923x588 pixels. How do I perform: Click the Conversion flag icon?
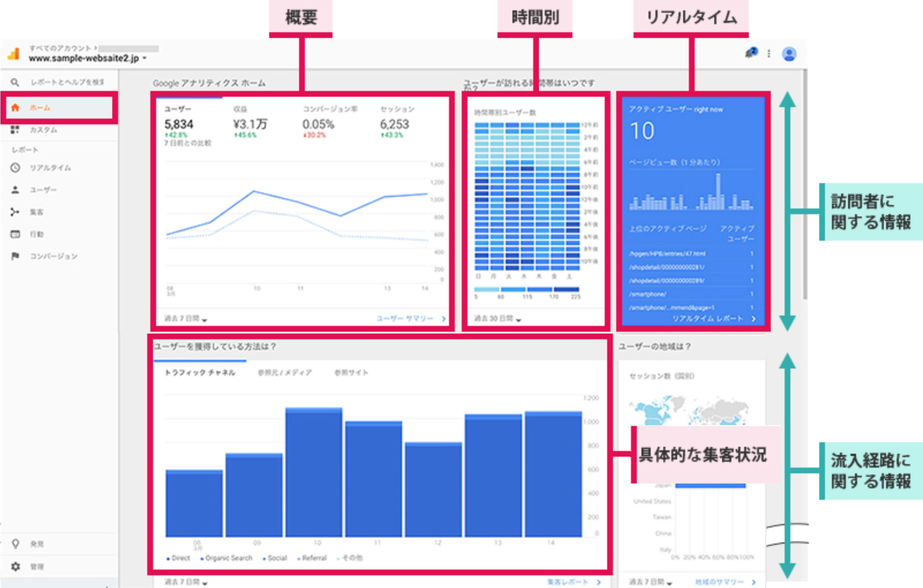pyautogui.click(x=15, y=256)
